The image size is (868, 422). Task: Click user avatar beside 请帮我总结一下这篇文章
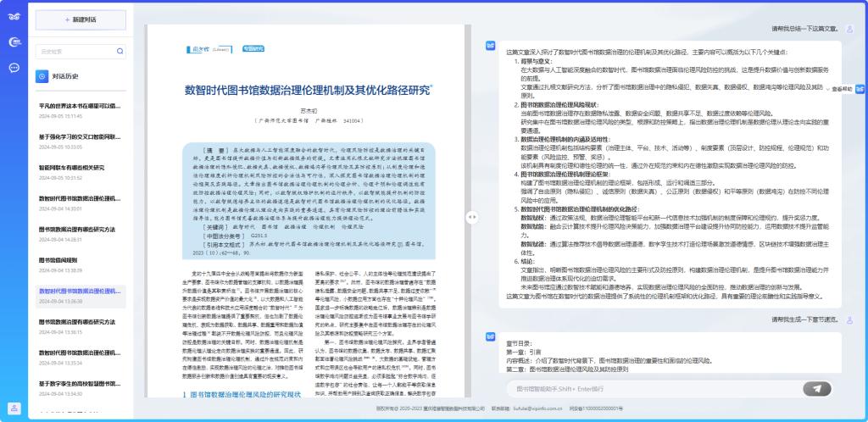pyautogui.click(x=849, y=29)
